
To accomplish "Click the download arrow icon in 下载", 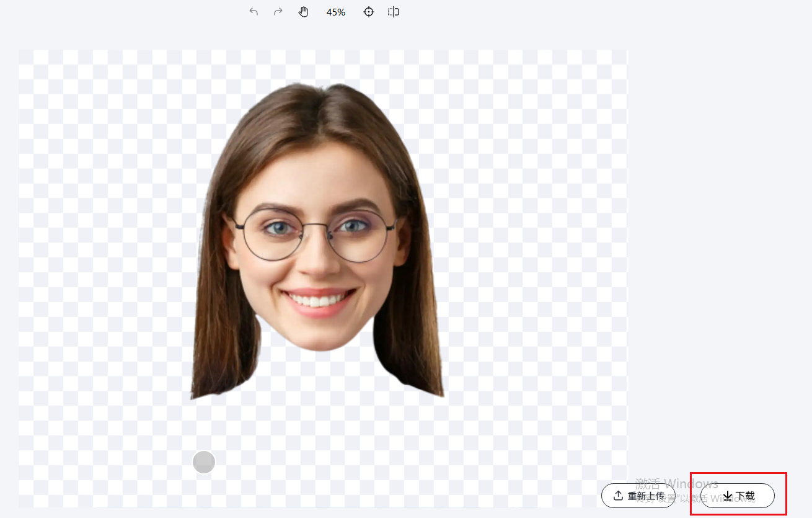I will tap(728, 496).
